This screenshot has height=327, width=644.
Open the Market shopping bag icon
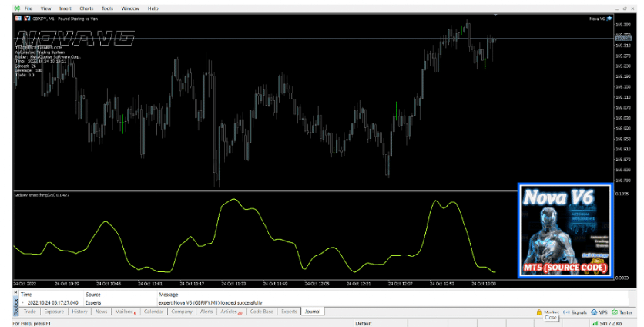click(539, 312)
